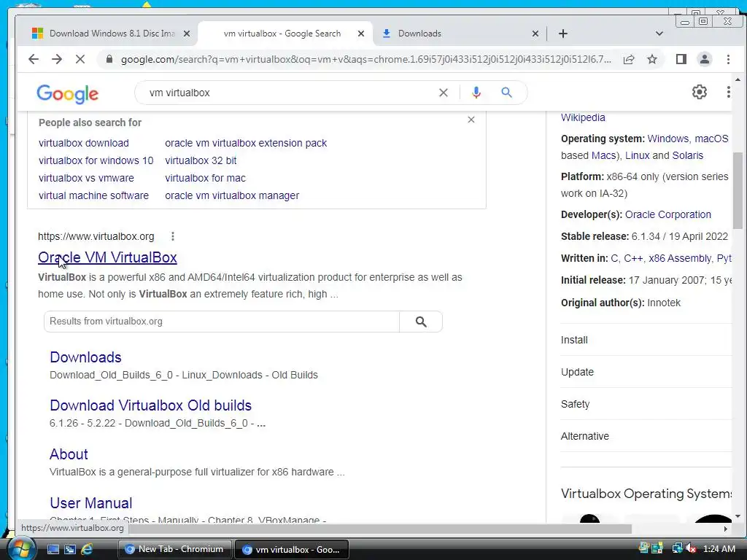Open the Windows Start orb

(x=21, y=548)
